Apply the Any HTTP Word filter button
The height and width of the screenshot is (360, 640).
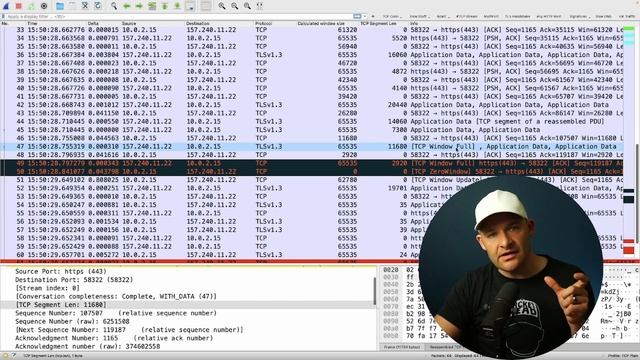(549, 16)
